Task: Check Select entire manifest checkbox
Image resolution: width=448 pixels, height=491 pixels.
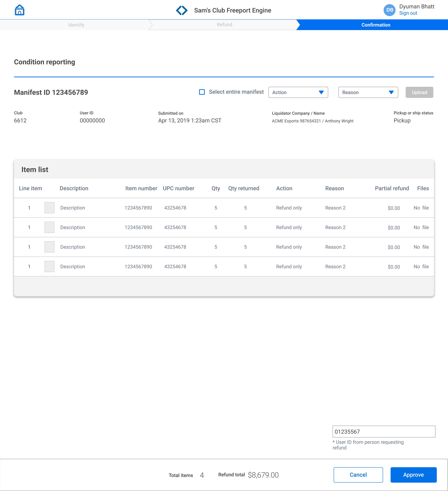Action: click(202, 92)
